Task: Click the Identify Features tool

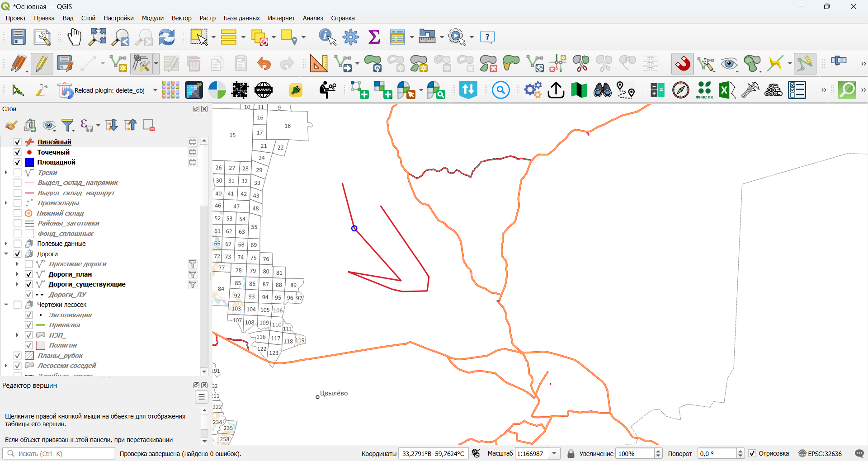Action: click(x=327, y=37)
